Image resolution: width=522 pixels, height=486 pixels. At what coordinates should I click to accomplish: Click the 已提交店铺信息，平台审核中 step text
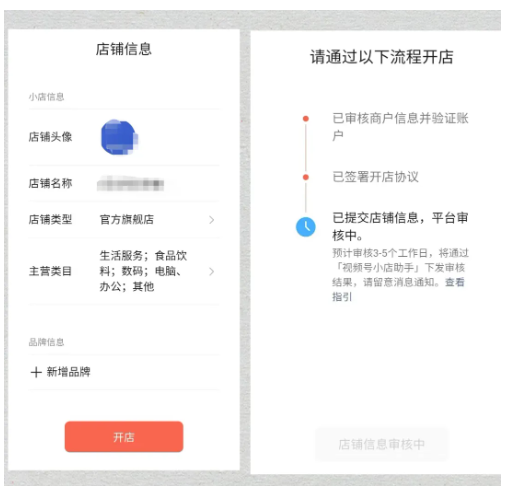(x=400, y=226)
